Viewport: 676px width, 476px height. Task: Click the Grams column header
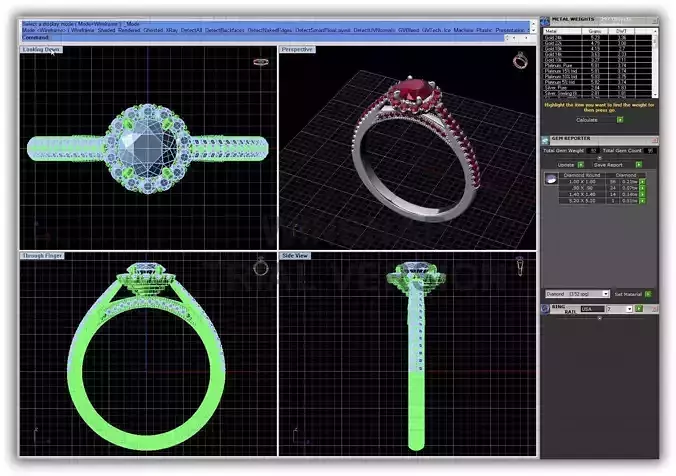tap(595, 31)
